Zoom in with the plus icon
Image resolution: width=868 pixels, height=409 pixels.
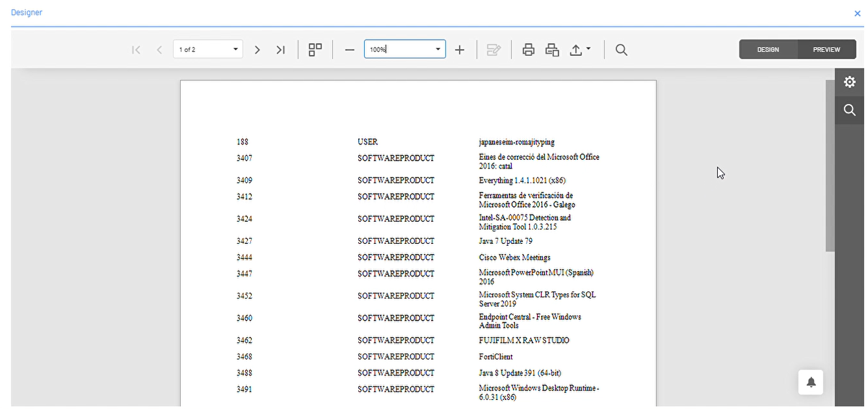coord(460,50)
